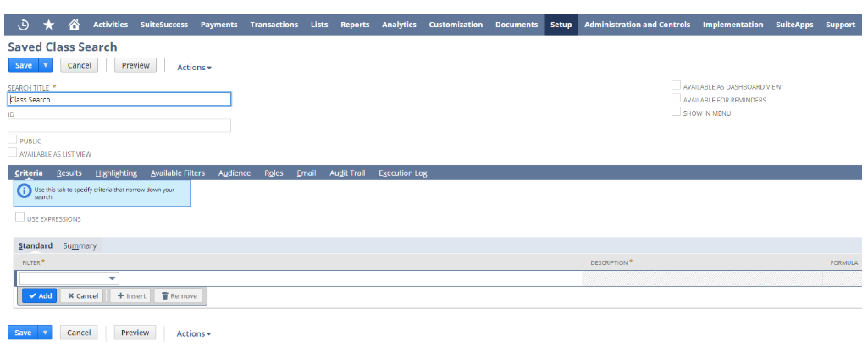Click the filter row Cancel button
The width and height of the screenshot is (868, 358).
pyautogui.click(x=82, y=296)
